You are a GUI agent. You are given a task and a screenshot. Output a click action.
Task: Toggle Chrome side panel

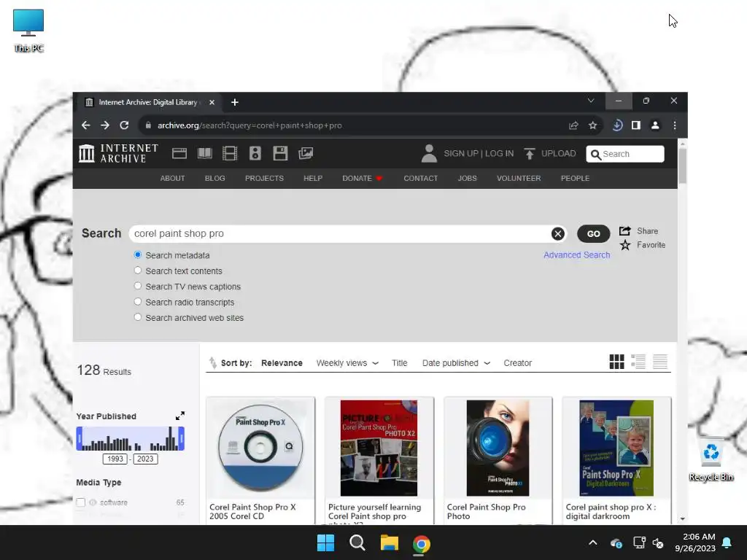636,125
